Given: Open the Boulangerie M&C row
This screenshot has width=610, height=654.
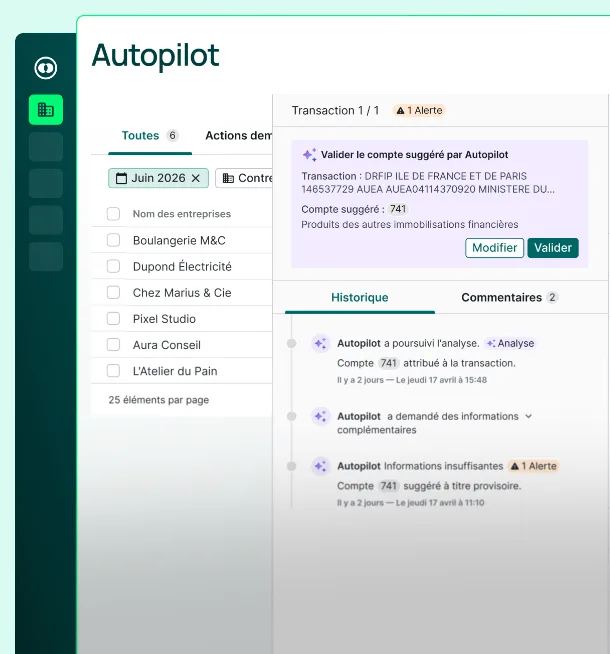Looking at the screenshot, I should coord(182,240).
